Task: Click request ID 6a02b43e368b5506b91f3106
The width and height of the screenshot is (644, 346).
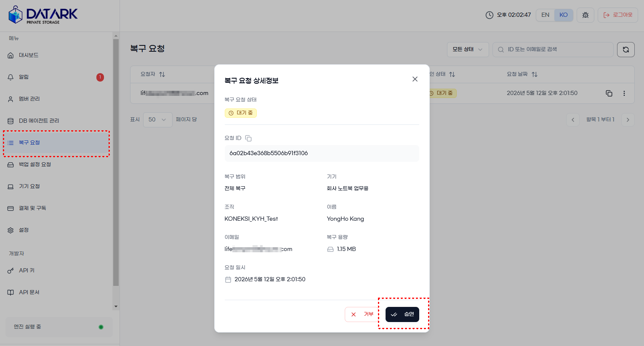Action: [269, 153]
